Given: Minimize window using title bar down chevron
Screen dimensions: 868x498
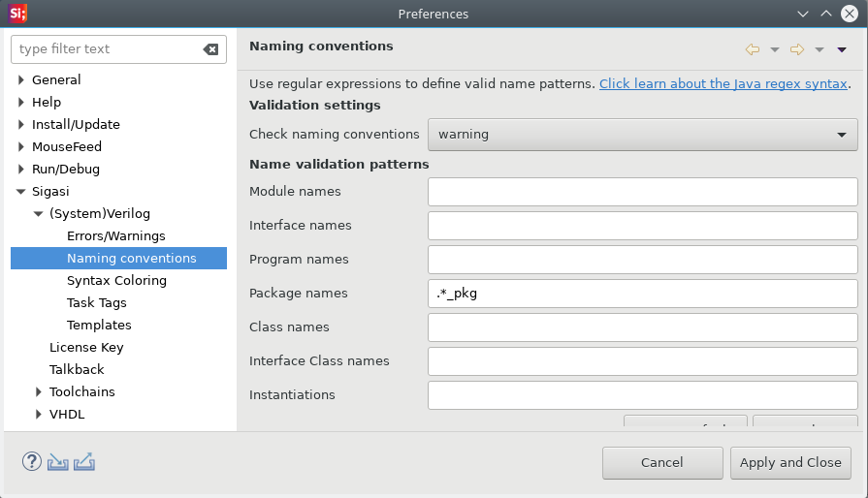Looking at the screenshot, I should click(803, 14).
